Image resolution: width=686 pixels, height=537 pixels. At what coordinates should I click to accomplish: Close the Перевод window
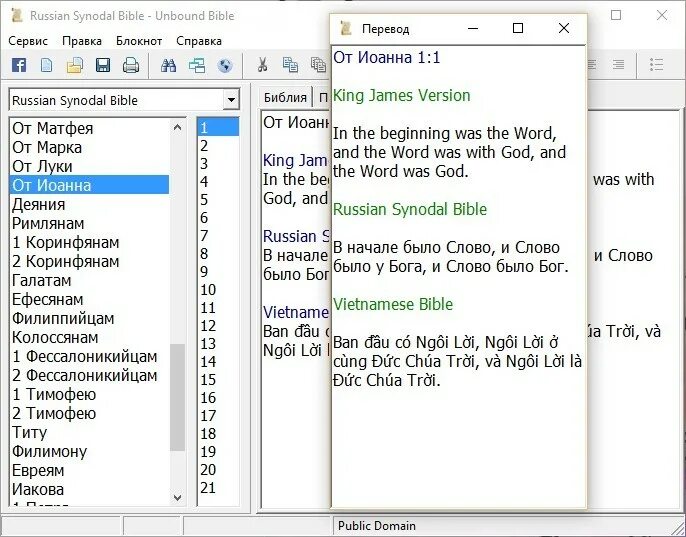(x=564, y=28)
